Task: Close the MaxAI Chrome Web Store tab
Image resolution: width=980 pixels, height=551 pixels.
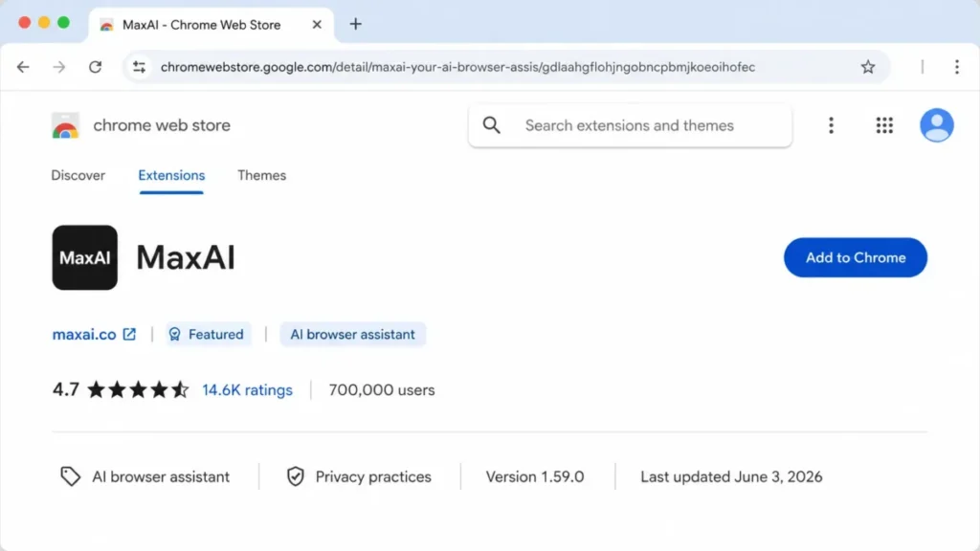Action: point(317,24)
